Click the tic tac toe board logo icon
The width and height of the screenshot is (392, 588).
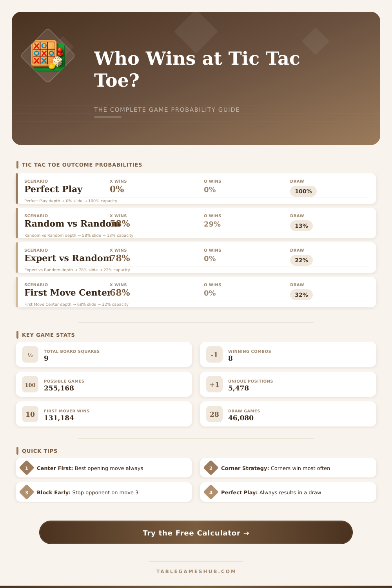click(x=48, y=56)
